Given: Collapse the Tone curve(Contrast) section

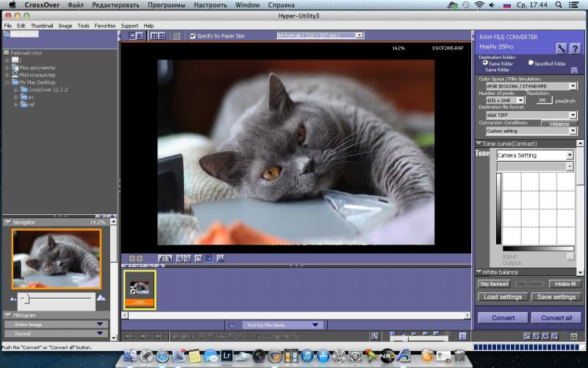Looking at the screenshot, I should pyautogui.click(x=479, y=144).
